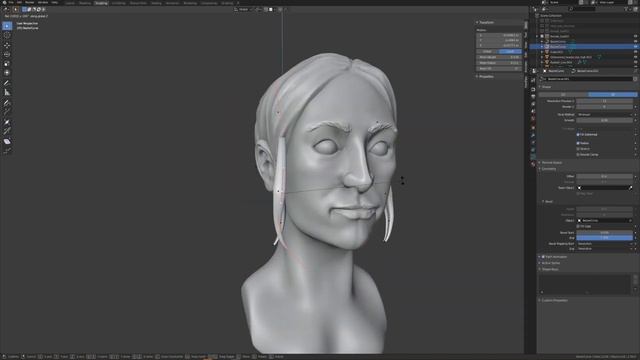Select the Measure tool
The width and height of the screenshot is (640, 360).
point(7,92)
